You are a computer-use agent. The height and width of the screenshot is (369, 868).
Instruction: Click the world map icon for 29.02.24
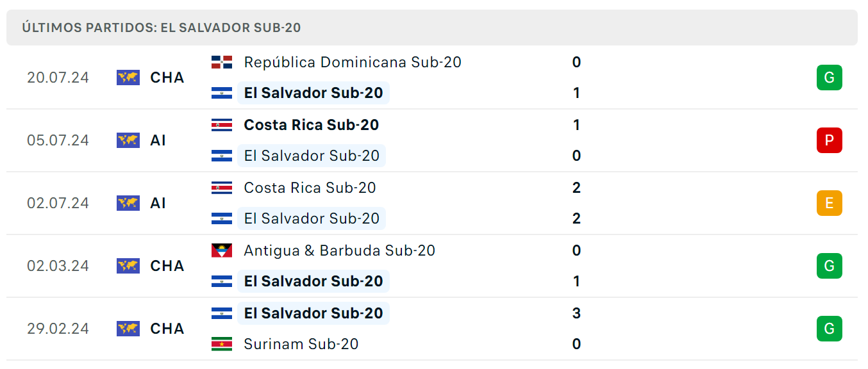[128, 329]
